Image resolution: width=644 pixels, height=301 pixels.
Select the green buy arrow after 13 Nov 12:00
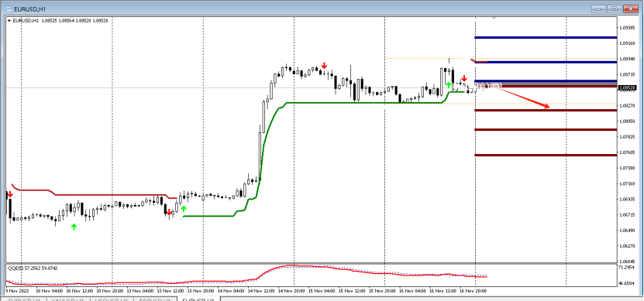pos(184,209)
